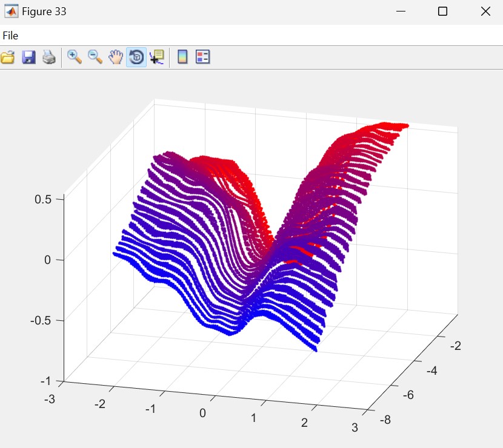Toggle the legend with the Insert Legend icon
The image size is (503, 448).
point(202,58)
